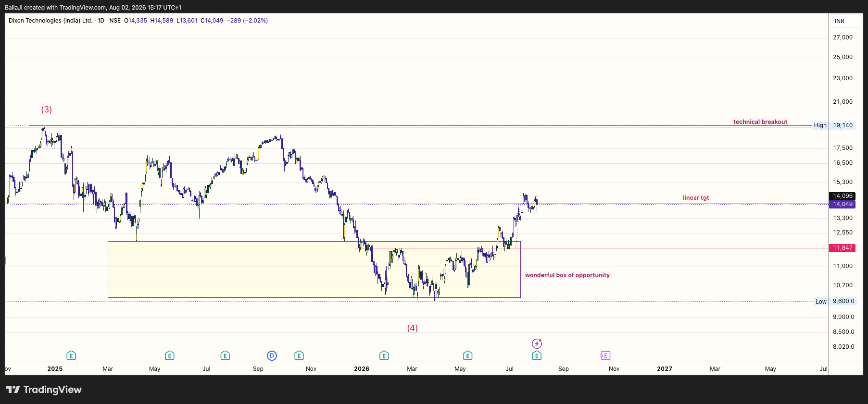Open the earnings marker near May 2025
Image resolution: width=868 pixels, height=404 pixels.
[x=169, y=355]
